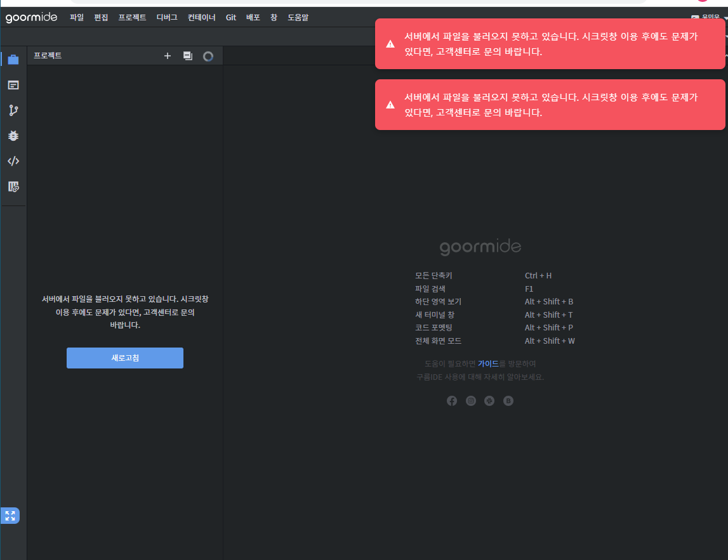
Task: Open the 가이드 guide link
Action: click(488, 364)
